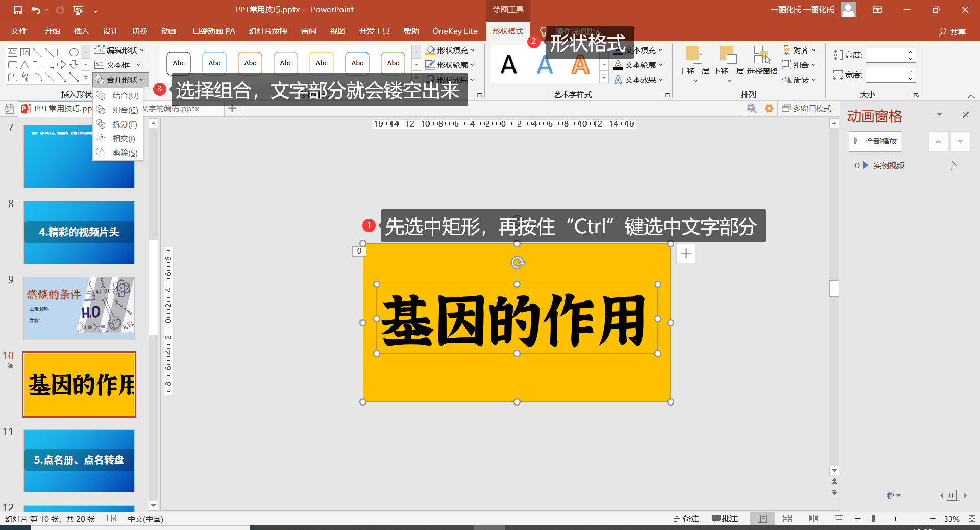Open ribbon display options icon in title bar
The image size is (980, 530).
tap(877, 10)
